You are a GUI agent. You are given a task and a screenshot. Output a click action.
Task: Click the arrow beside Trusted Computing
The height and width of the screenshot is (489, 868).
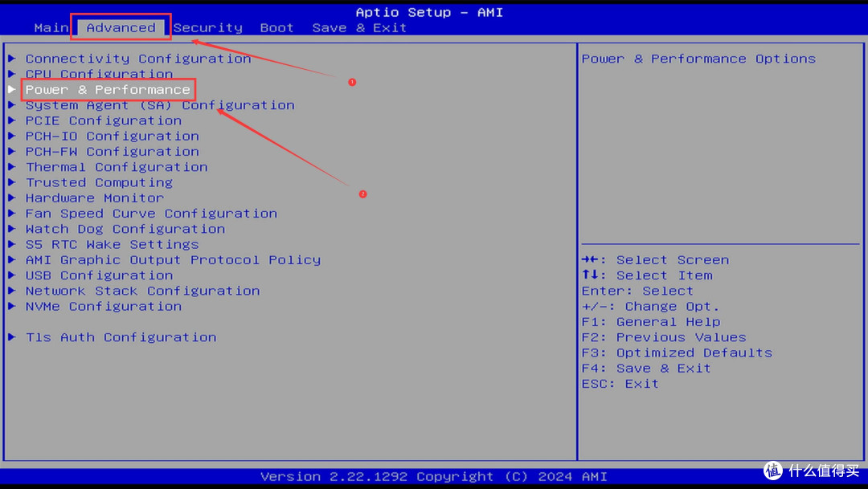tap(12, 182)
